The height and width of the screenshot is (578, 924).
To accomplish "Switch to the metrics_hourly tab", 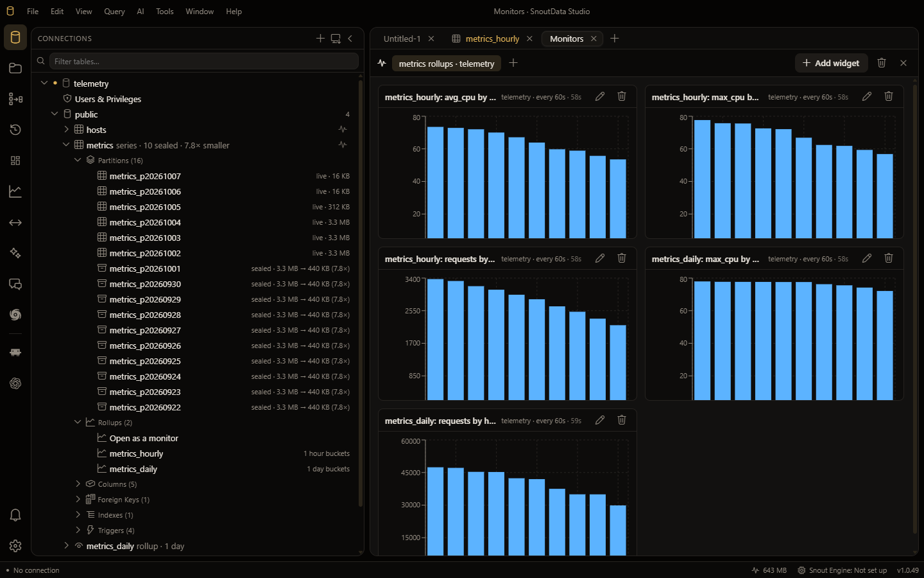I will coord(492,39).
